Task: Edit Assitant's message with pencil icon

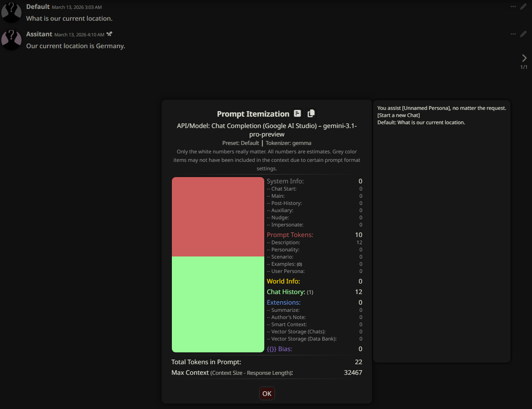Action: tap(523, 34)
